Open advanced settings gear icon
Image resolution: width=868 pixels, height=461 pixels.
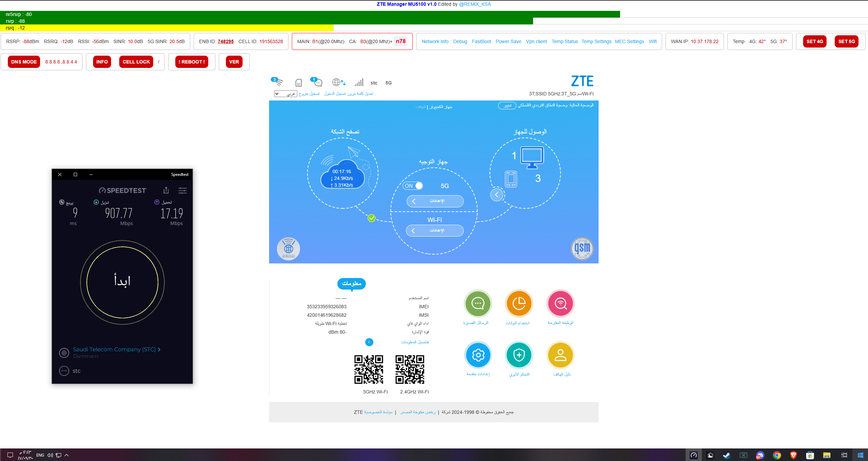tap(478, 355)
